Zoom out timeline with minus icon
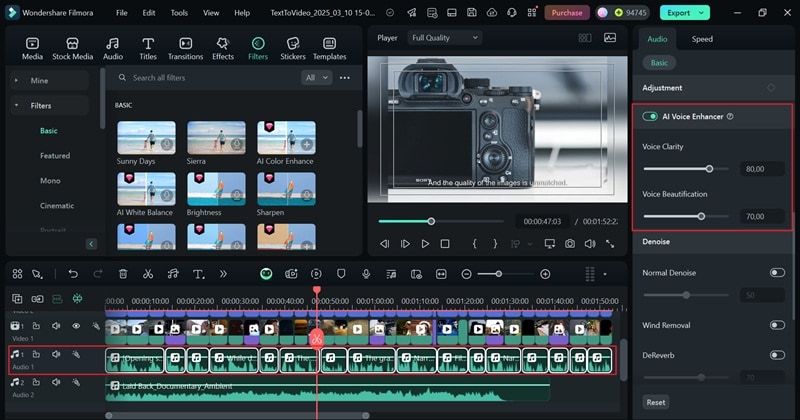Image resolution: width=800 pixels, height=420 pixels. pyautogui.click(x=466, y=274)
